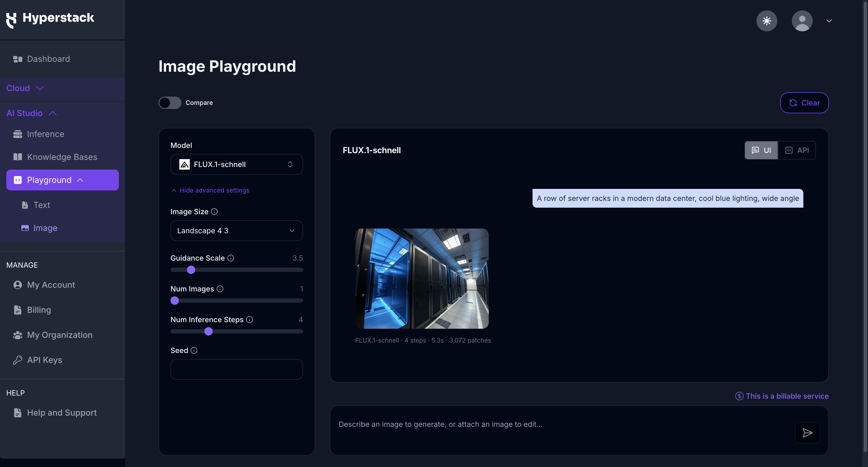
Task: Open the Landscape 4 3 size dropdown
Action: tap(236, 231)
